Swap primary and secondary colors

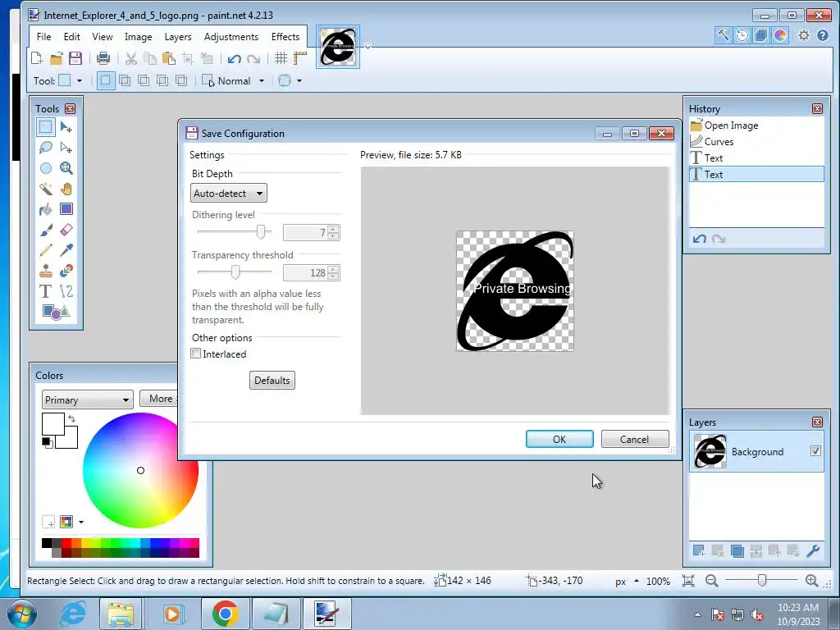[x=72, y=418]
